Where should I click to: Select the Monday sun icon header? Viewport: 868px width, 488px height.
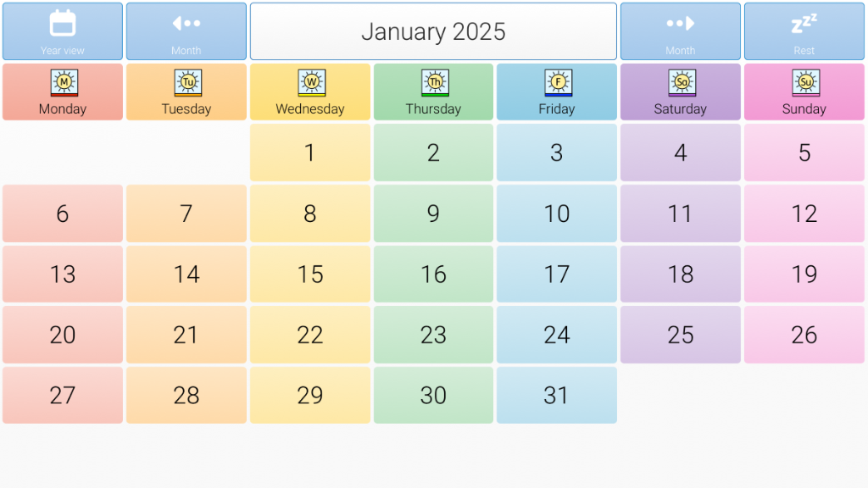64,83
